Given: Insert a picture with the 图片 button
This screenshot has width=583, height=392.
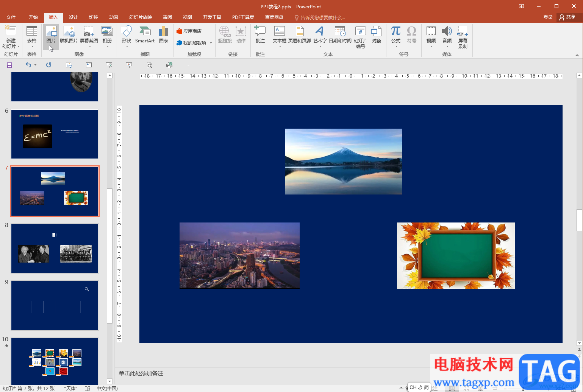Looking at the screenshot, I should tap(51, 37).
